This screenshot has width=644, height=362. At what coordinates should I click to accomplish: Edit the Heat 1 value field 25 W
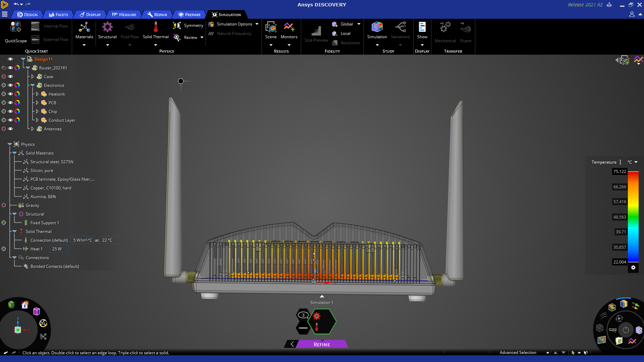[58, 249]
